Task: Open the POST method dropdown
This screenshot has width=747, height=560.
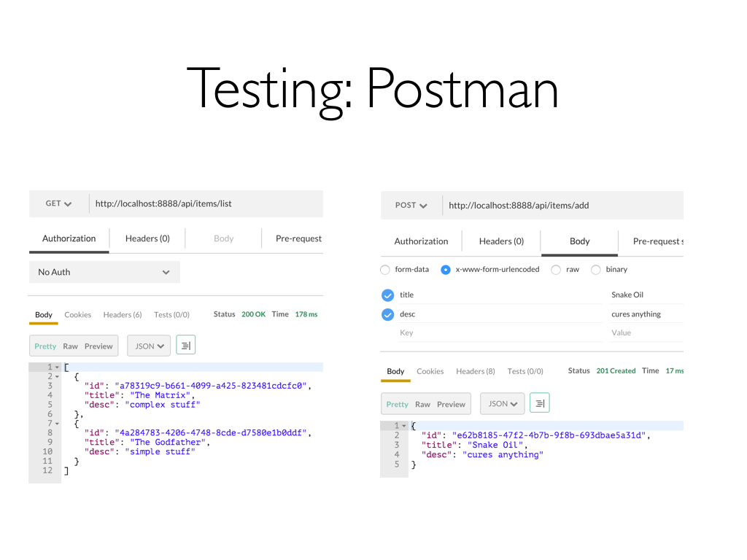Action: coord(411,205)
